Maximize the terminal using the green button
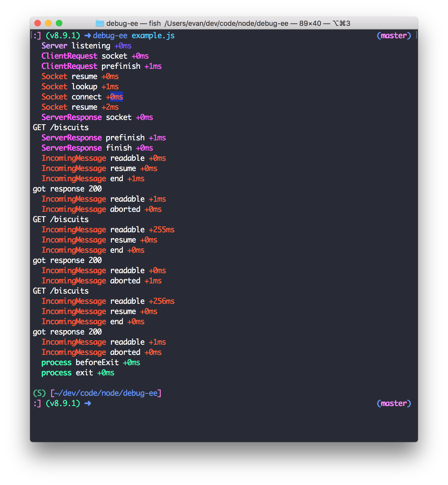 [59, 23]
